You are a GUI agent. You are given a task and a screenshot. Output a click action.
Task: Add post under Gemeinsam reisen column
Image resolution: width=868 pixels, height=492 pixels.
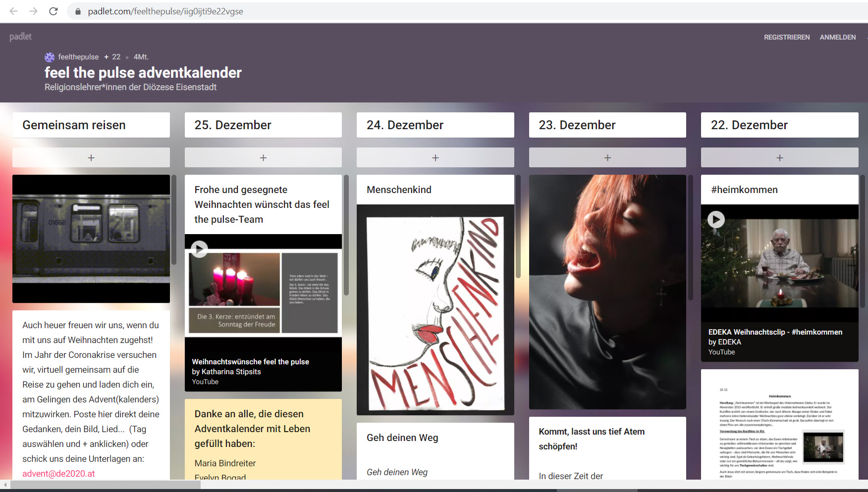click(91, 157)
